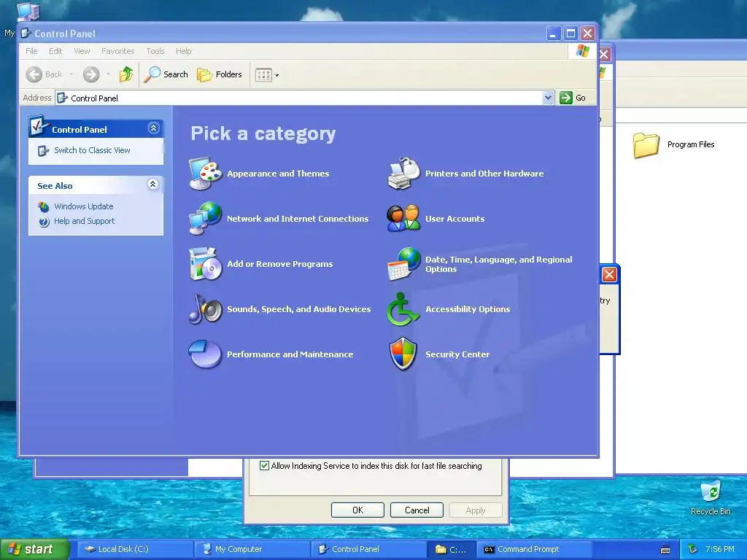Click Performance and Maintenance pie icon
Viewport: 747px width, 560px height.
point(205,354)
